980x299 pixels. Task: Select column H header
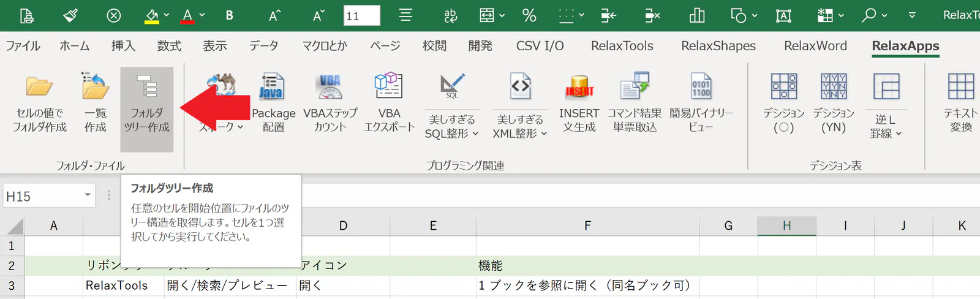coord(786,226)
